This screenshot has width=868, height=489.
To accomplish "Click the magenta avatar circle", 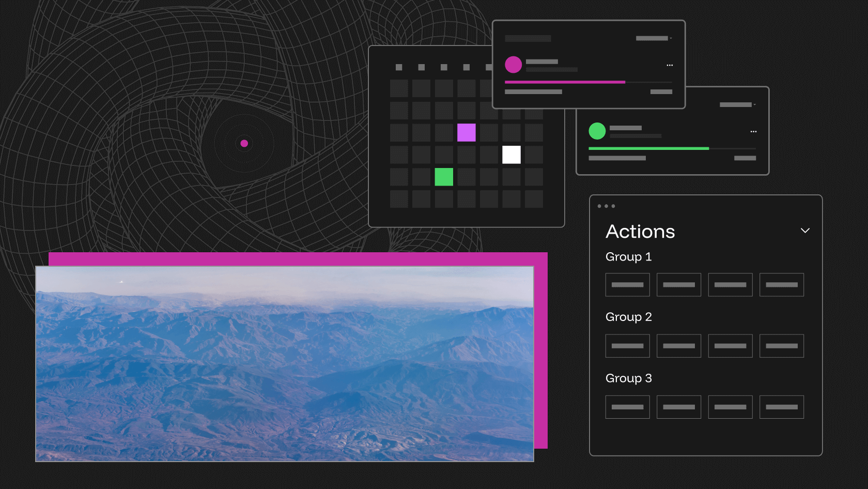I will [x=513, y=65].
